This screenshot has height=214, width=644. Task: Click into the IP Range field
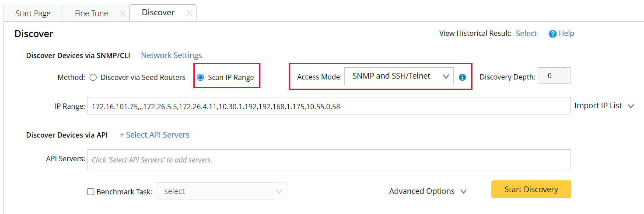(328, 106)
